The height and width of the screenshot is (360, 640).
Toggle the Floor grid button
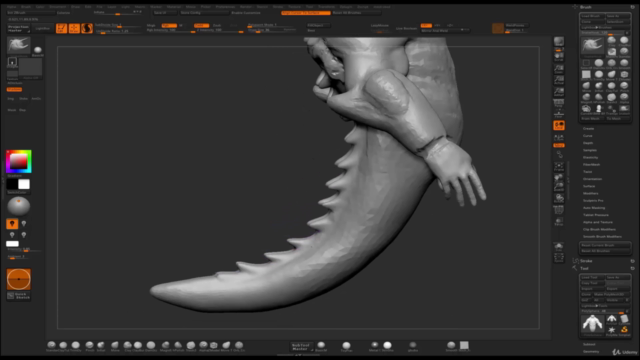[x=559, y=114]
